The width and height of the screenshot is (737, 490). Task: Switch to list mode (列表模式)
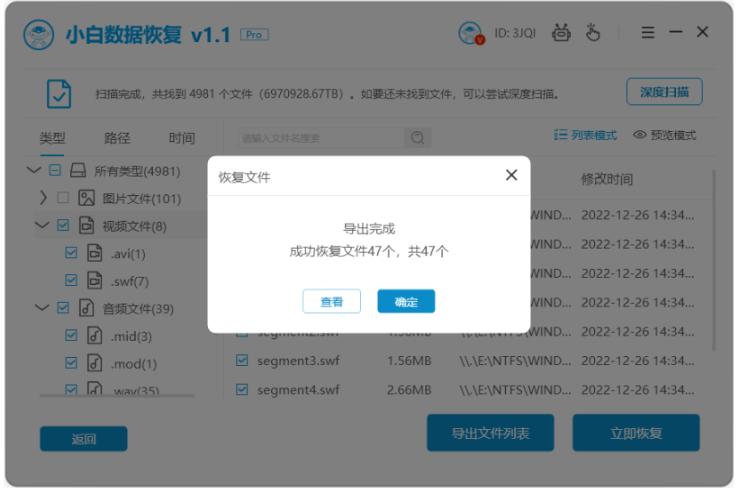coord(585,135)
